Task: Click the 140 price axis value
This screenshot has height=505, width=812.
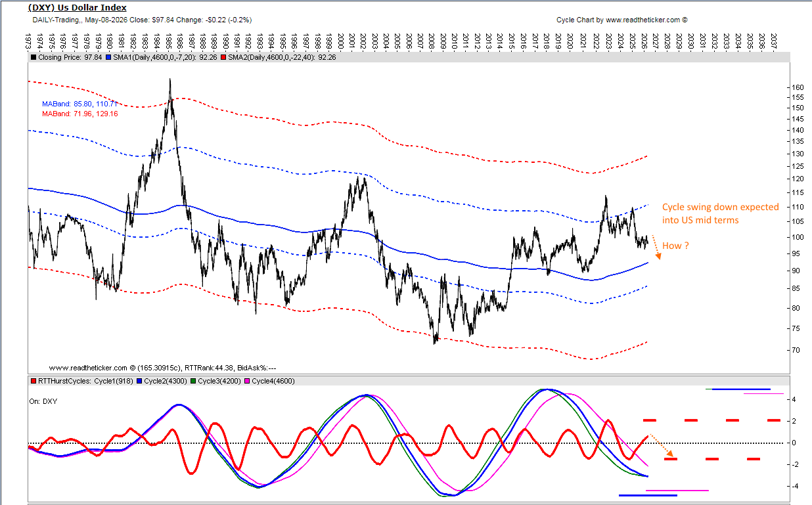Action: pyautogui.click(x=796, y=130)
